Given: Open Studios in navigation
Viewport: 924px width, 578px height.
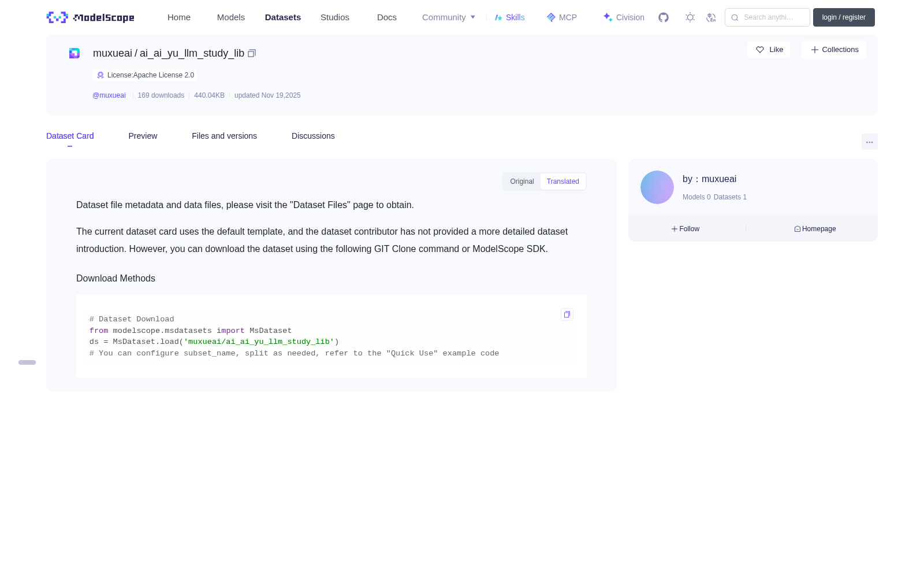Looking at the screenshot, I should click(335, 17).
